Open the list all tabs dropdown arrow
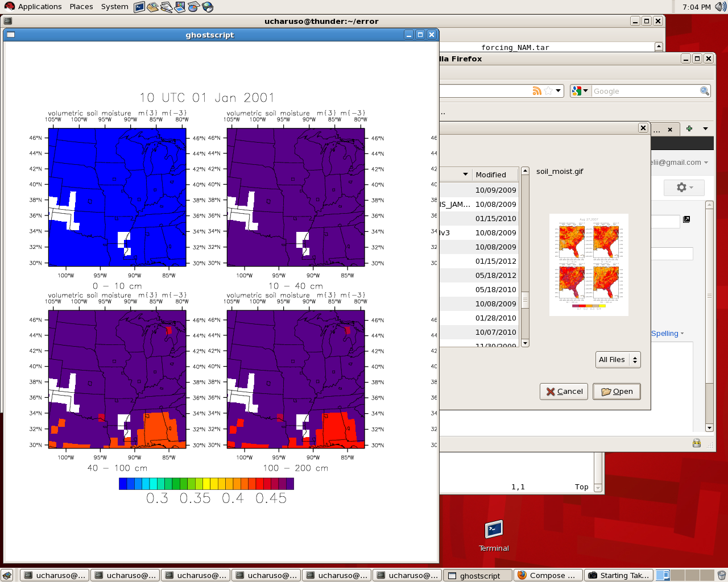The image size is (728, 582). pos(705,128)
